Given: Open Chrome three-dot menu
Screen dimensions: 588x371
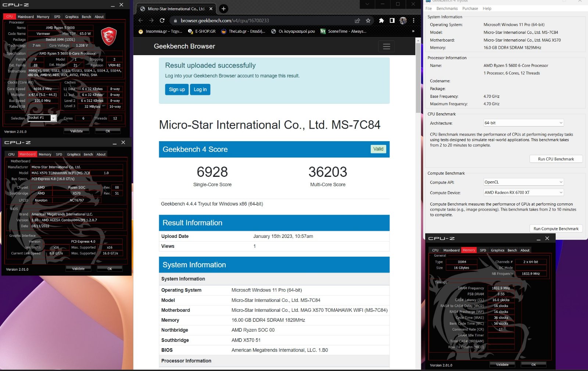Looking at the screenshot, I should [x=414, y=21].
